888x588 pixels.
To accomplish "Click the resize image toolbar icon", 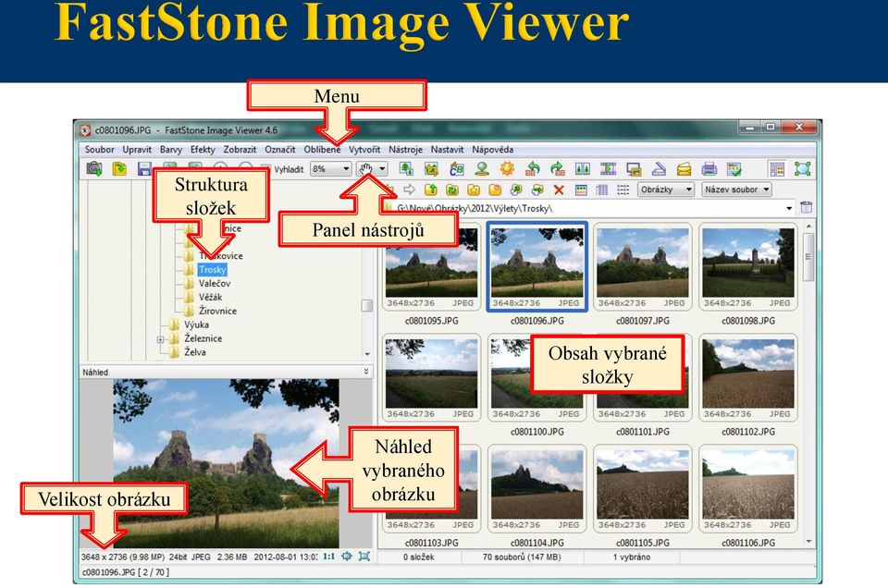I will 407,168.
